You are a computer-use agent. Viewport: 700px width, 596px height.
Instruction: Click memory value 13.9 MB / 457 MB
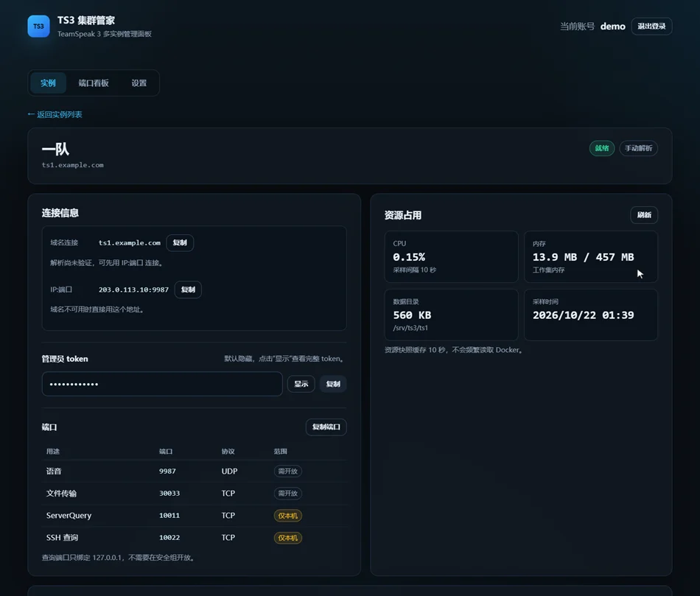click(x=583, y=257)
